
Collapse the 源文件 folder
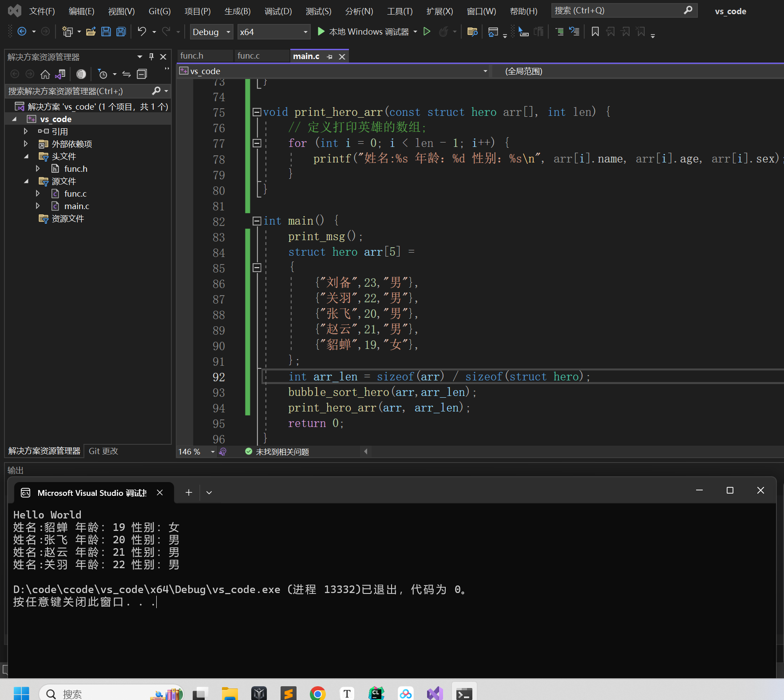[26, 181]
